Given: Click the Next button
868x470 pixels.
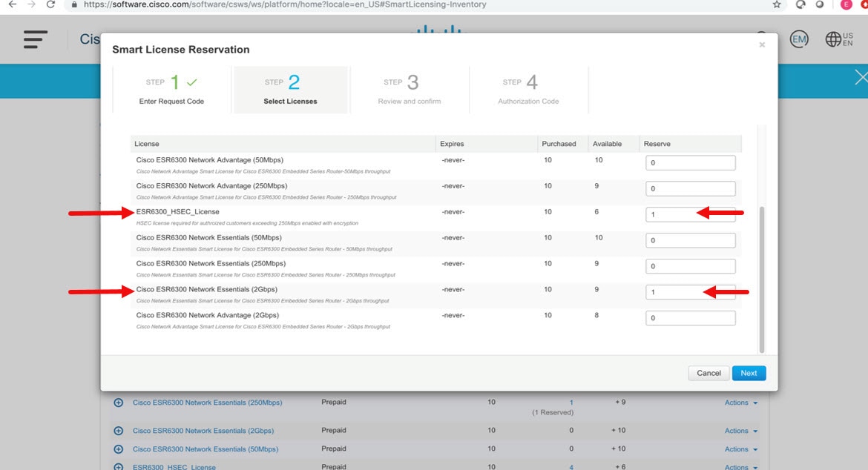Looking at the screenshot, I should (x=749, y=373).
